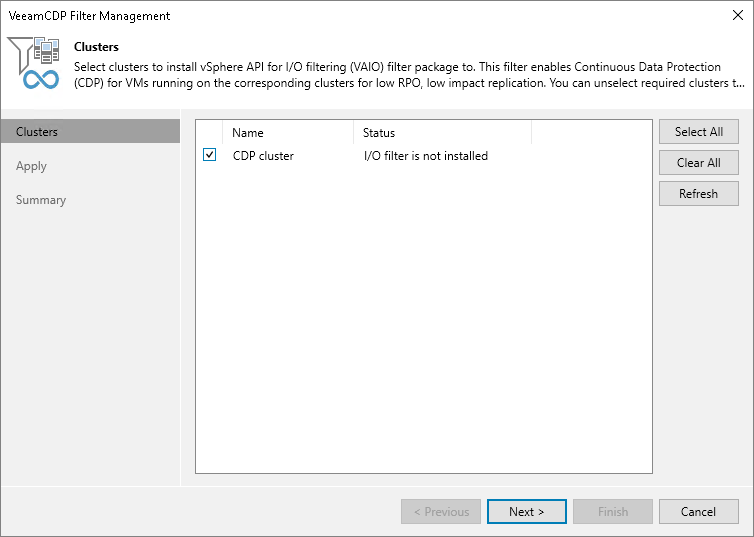Proceed with the Next > button
The height and width of the screenshot is (537, 754).
point(527,512)
